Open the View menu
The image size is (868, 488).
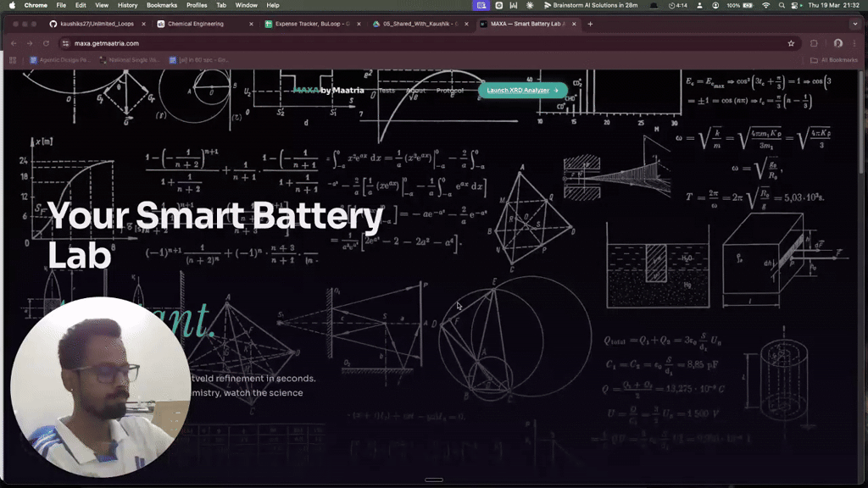102,5
